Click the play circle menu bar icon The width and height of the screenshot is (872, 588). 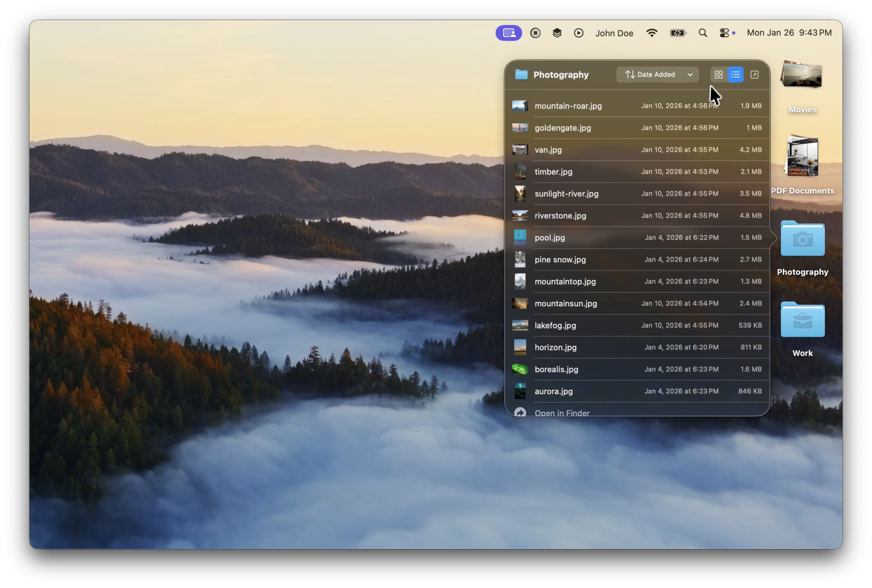click(x=578, y=33)
